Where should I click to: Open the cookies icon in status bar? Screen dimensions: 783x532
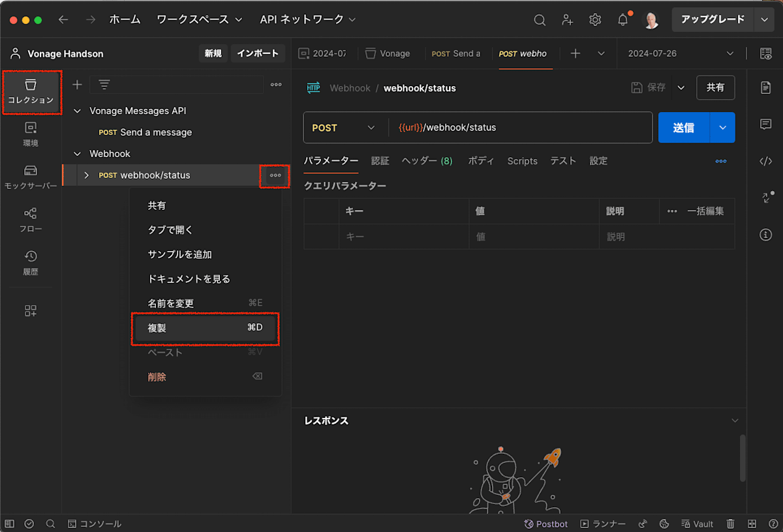click(664, 524)
